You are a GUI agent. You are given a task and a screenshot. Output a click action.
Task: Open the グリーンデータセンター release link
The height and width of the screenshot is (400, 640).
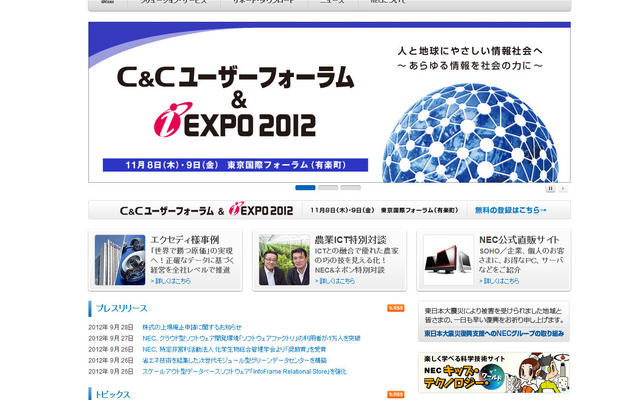pyautogui.click(x=234, y=360)
